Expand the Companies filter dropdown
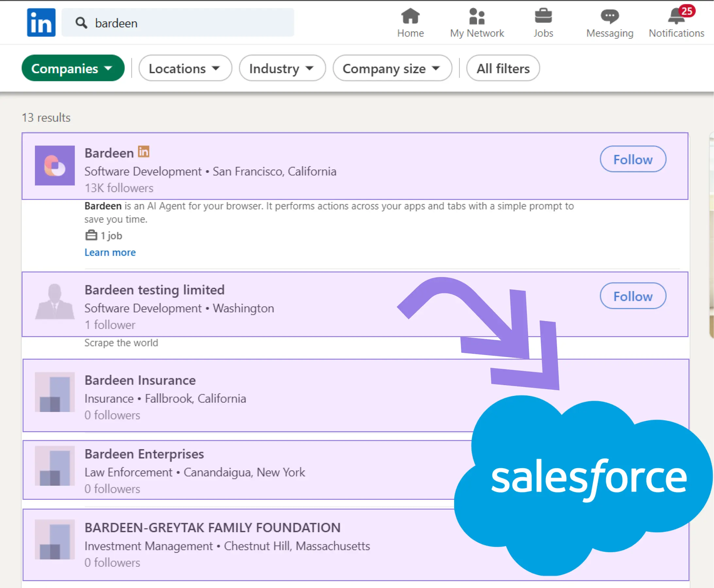This screenshot has width=714, height=588. pyautogui.click(x=73, y=68)
